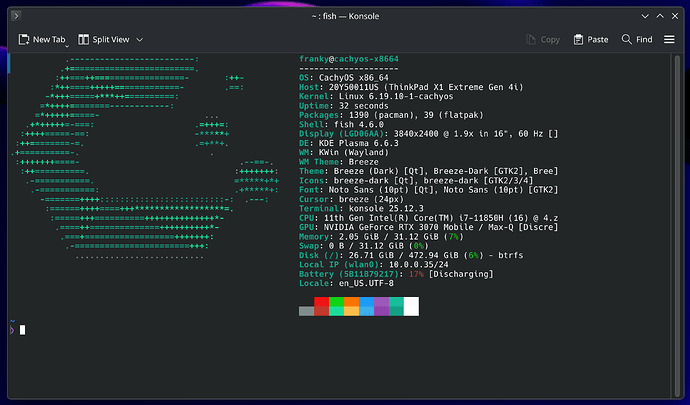Minimize the Konsole window
The image size is (690, 405).
point(645,16)
